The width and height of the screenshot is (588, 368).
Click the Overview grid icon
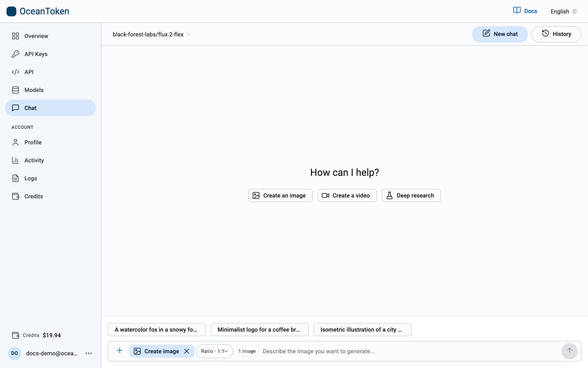tap(16, 36)
